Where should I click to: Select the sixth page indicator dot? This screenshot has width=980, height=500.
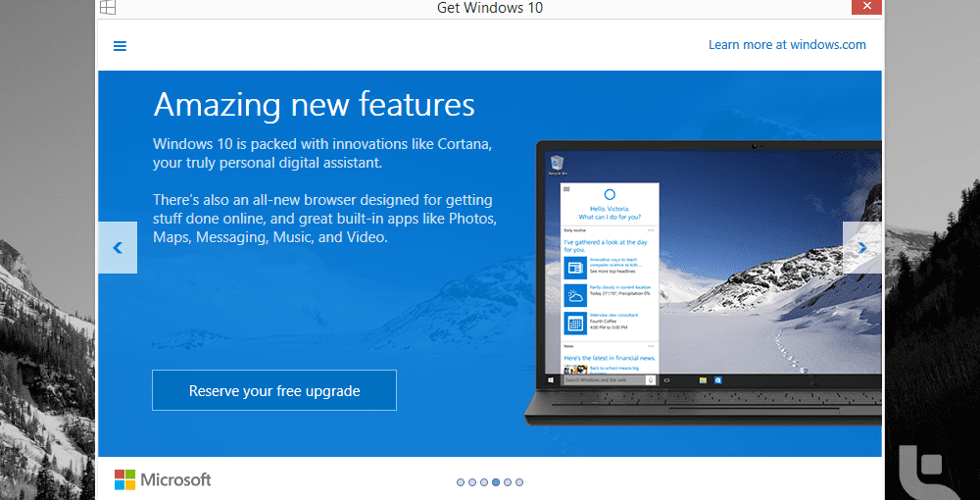tap(519, 482)
